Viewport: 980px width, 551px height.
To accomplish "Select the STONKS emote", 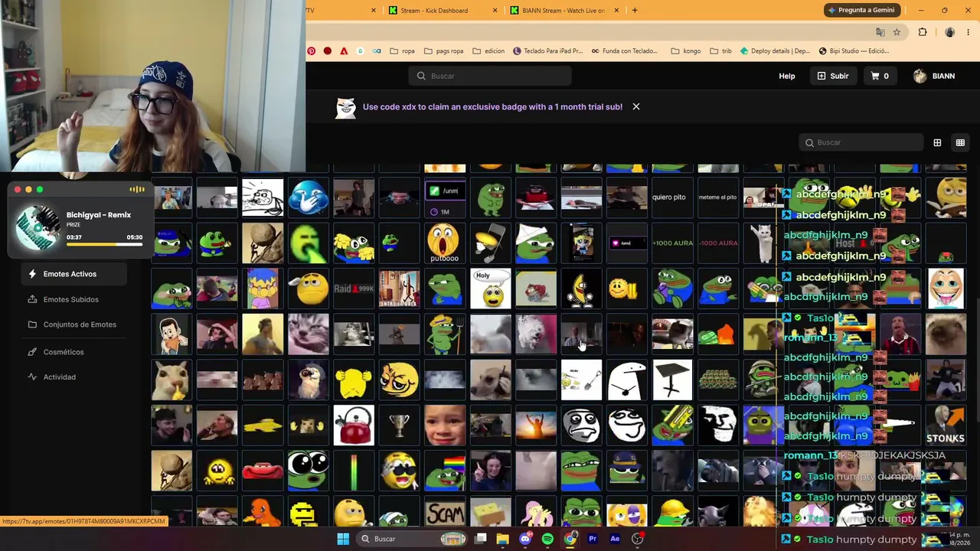I will pos(946,425).
